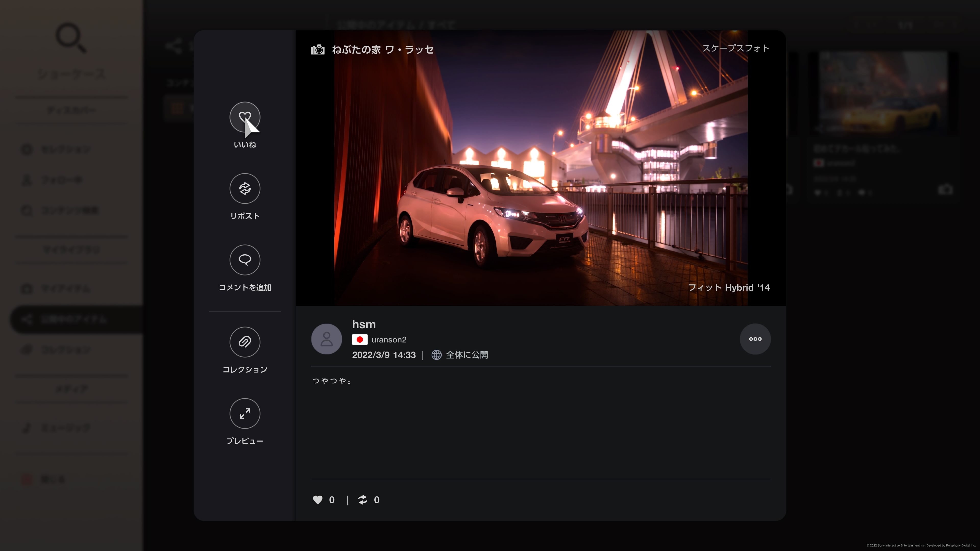This screenshot has height=551, width=980.
Task: Add photo to Collection via paperclip icon
Action: pyautogui.click(x=245, y=342)
